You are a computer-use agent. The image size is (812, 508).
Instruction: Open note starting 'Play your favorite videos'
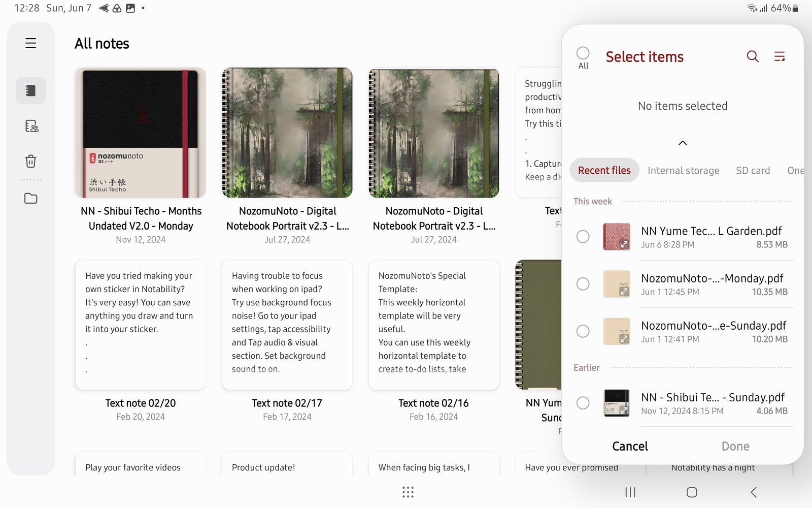pos(141,463)
